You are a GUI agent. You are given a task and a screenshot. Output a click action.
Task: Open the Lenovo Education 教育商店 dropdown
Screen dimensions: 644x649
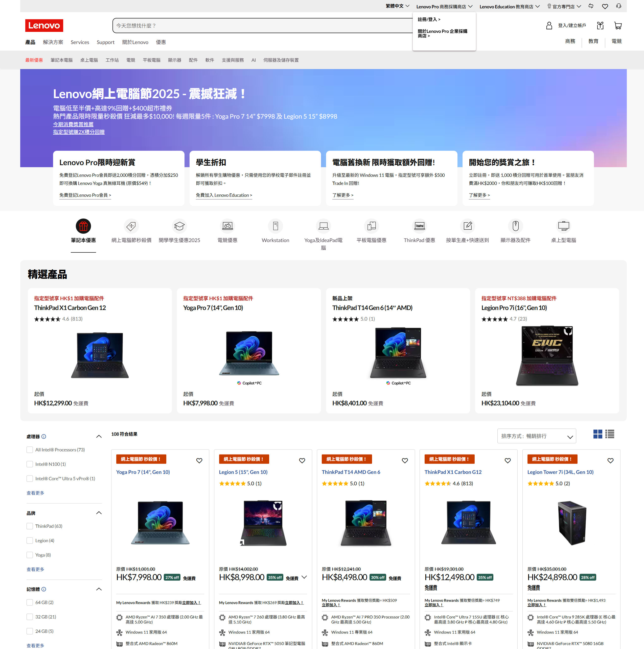pyautogui.click(x=509, y=6)
